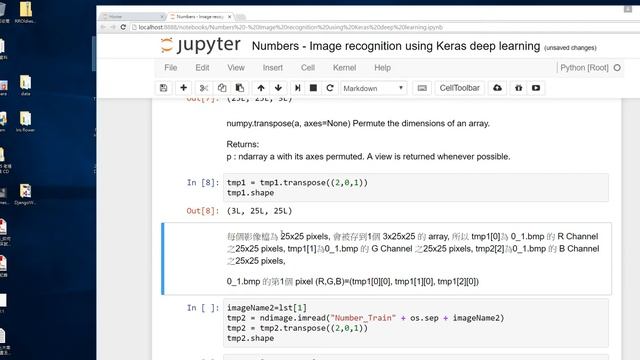Click the In [8]: prompt label
The image size is (640, 360).
[203, 182]
